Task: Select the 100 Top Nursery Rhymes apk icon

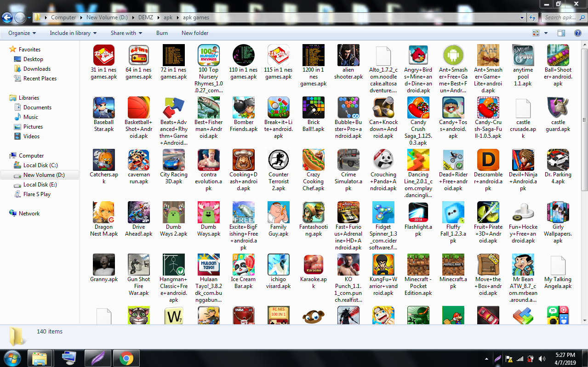Action: [x=208, y=55]
